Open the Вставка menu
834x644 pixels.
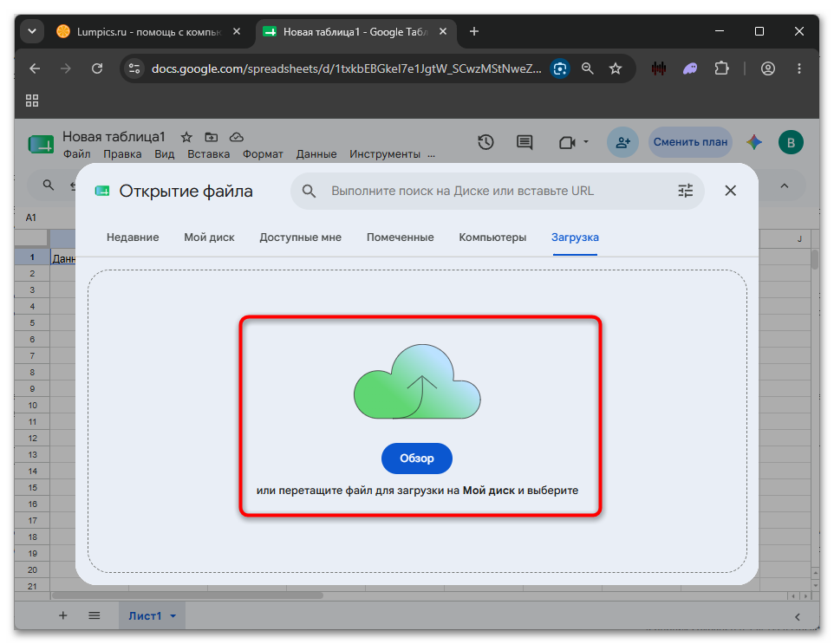208,154
